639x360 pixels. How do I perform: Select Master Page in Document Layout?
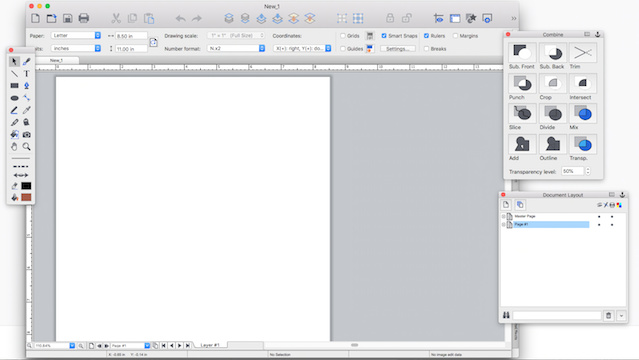(x=525, y=216)
